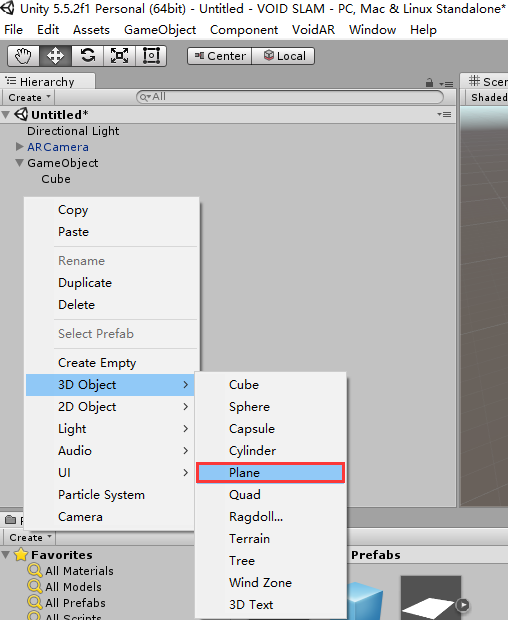Viewport: 508px width, 620px height.
Task: Choose Plane from 3D Object submenu
Action: click(271, 473)
